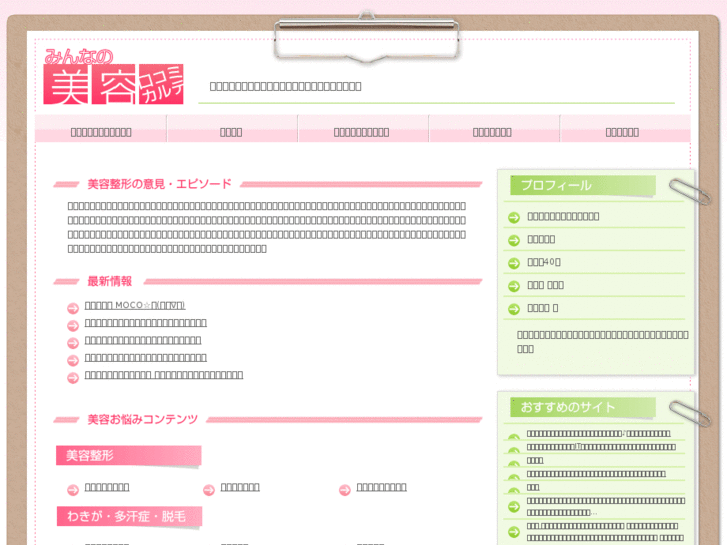Click the みんなの美容口コミカルテ site logo

pos(114,77)
